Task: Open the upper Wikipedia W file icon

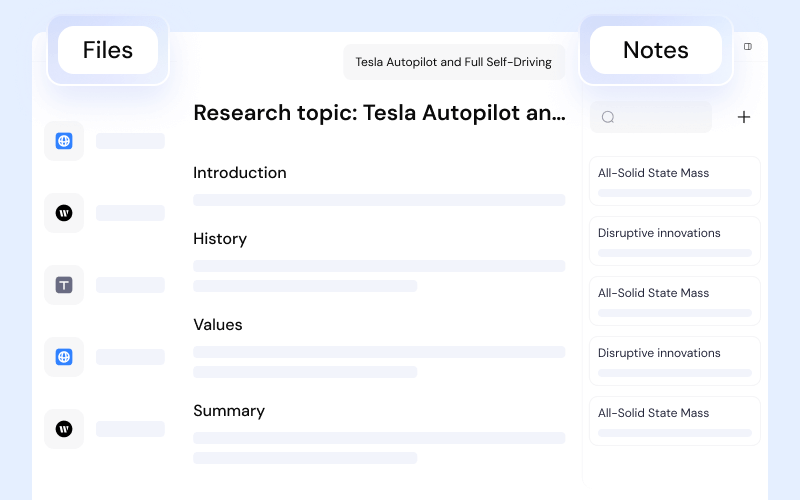Action: (64, 213)
